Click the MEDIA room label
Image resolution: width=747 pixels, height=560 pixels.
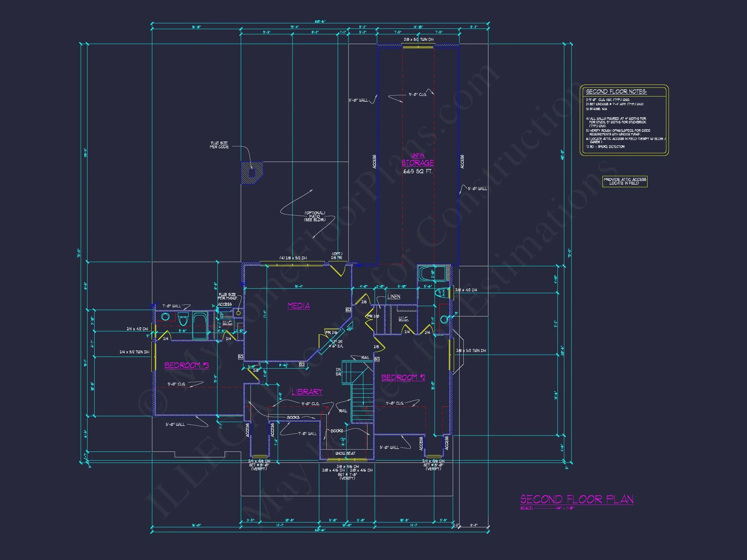[x=298, y=305]
